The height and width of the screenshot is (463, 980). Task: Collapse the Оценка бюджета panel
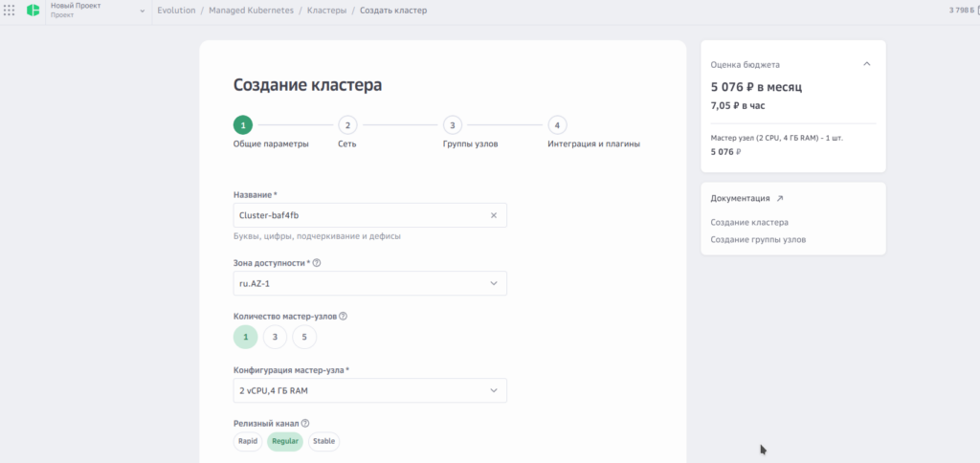tap(867, 65)
